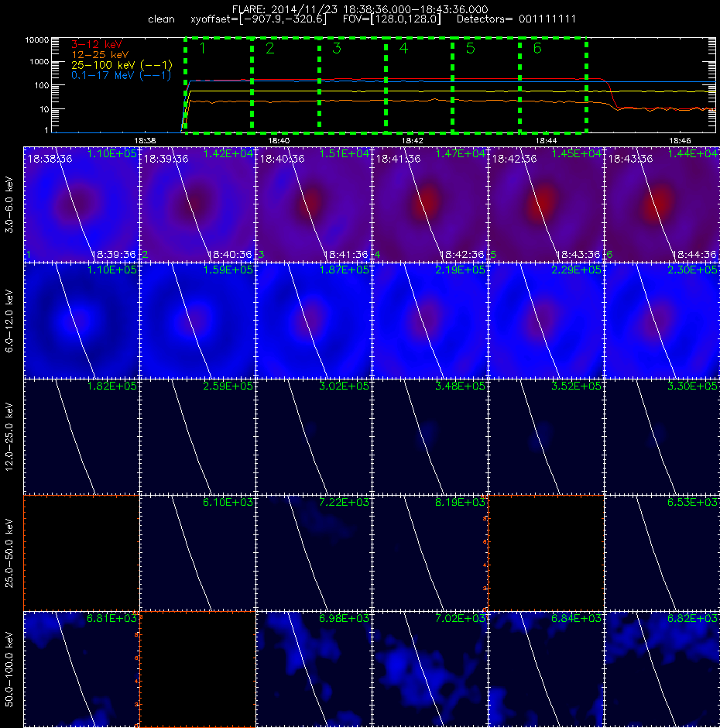Screen dimensions: 720x728
Task: Open the 6.0-12.0 keV image with peak 2.19E+05
Action: tap(430, 321)
